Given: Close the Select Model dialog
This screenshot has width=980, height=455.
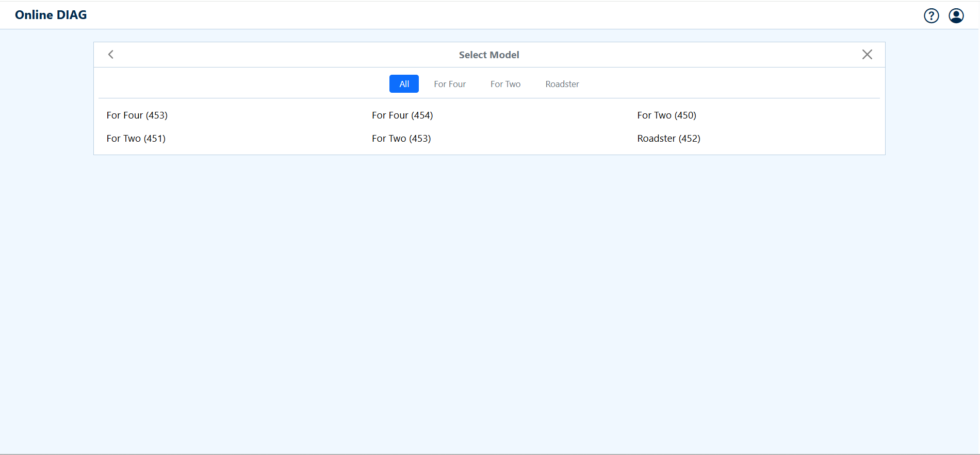Looking at the screenshot, I should [x=867, y=55].
